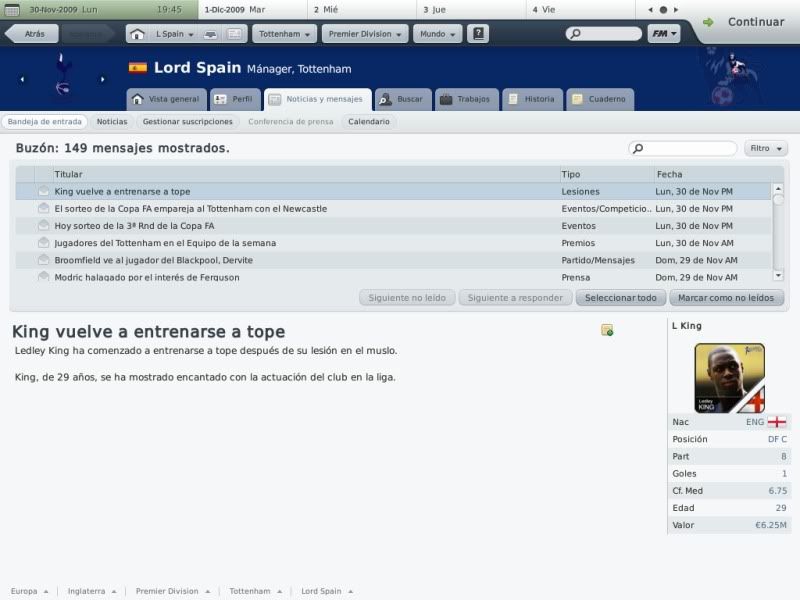Open envelope icon of Hoy sorteo message
The height and width of the screenshot is (600, 800).
point(44,226)
